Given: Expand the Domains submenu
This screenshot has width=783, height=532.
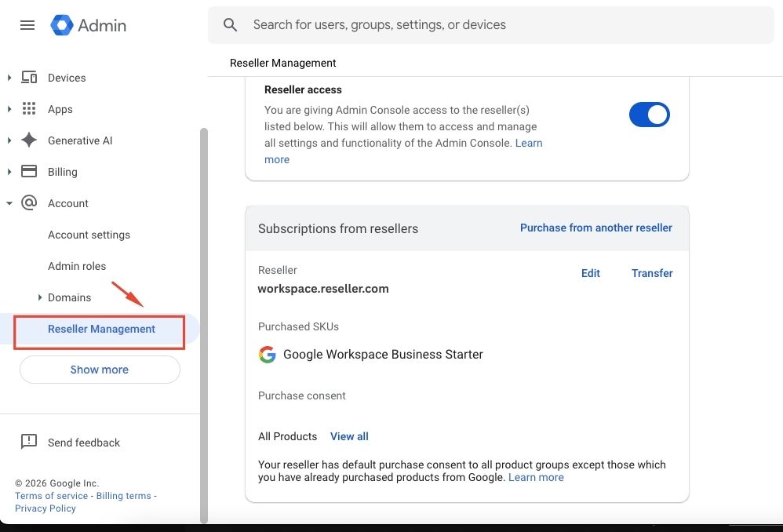Looking at the screenshot, I should (40, 297).
